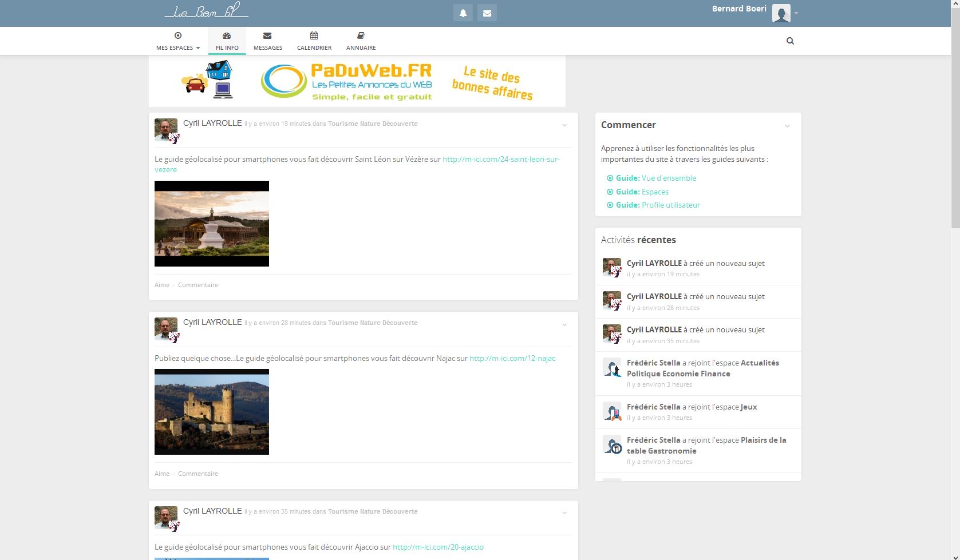Open Cyril LAYROLLE name on Najac post

tap(212, 322)
